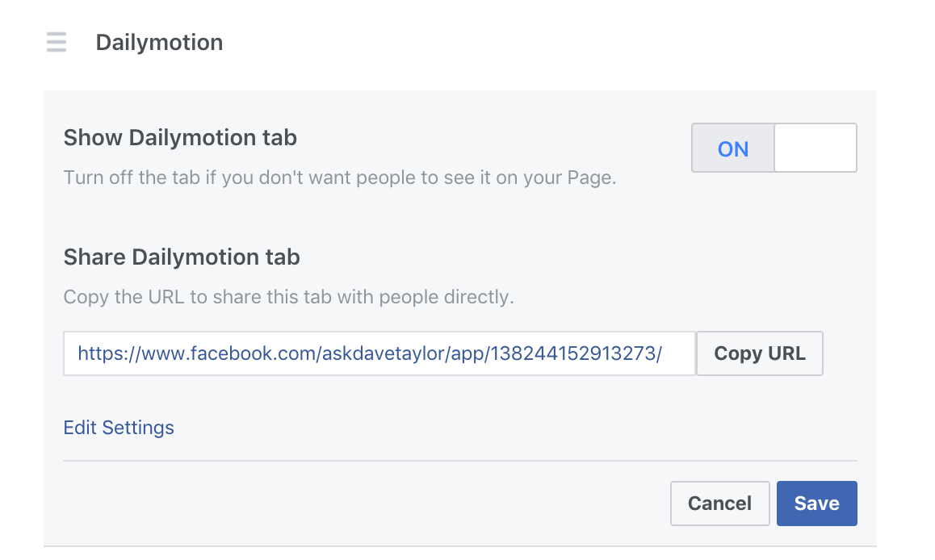Click inside the facebook.com URL box
Screen dimensions: 935x560
click(379, 353)
